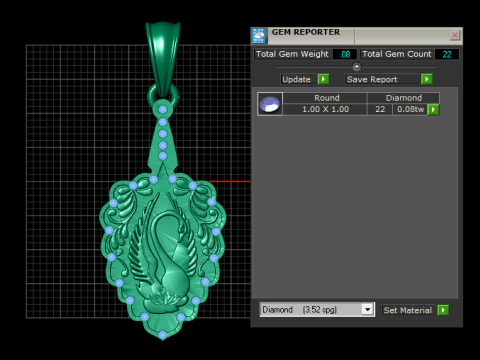
Task: Click the green arrow in the 0.08tw row
Action: (433, 109)
